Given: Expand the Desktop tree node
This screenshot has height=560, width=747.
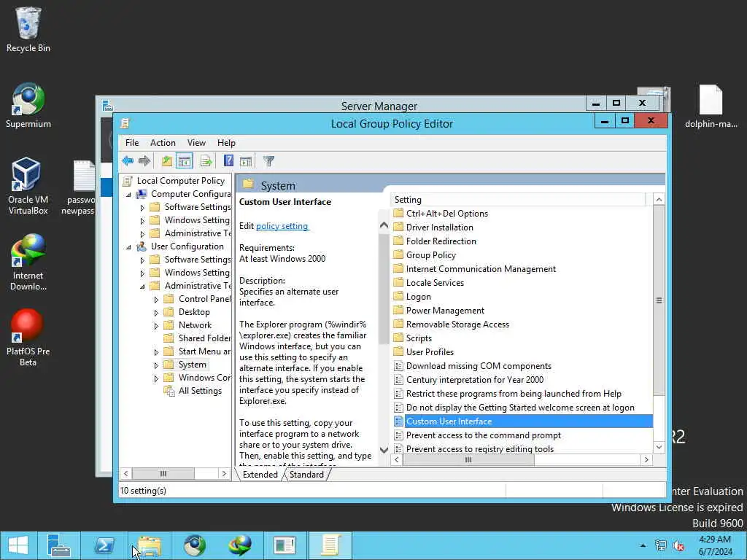Looking at the screenshot, I should pos(156,313).
